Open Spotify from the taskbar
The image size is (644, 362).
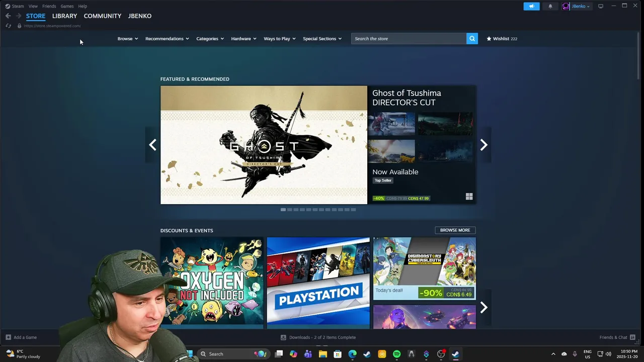[396, 354]
